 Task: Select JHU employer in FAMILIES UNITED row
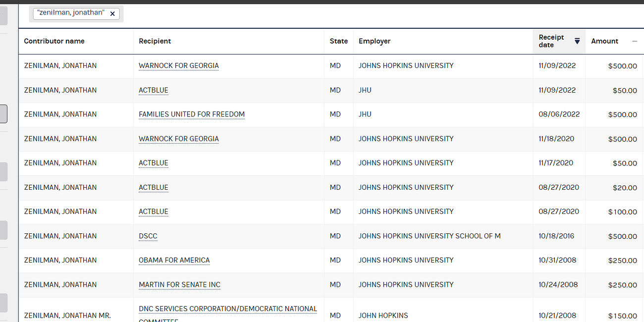(365, 114)
